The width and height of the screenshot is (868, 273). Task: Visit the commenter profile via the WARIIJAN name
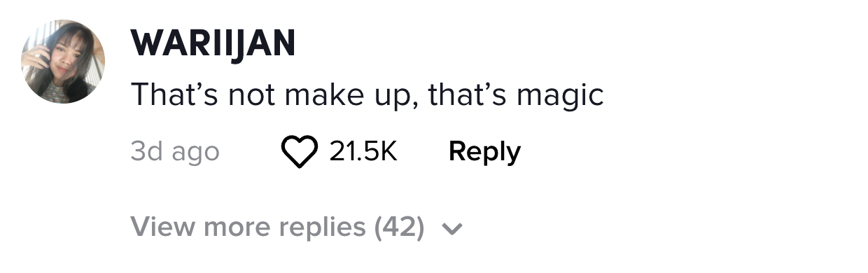point(213,43)
